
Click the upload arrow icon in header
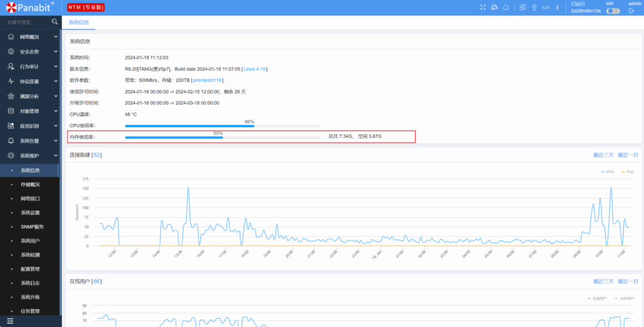click(534, 7)
